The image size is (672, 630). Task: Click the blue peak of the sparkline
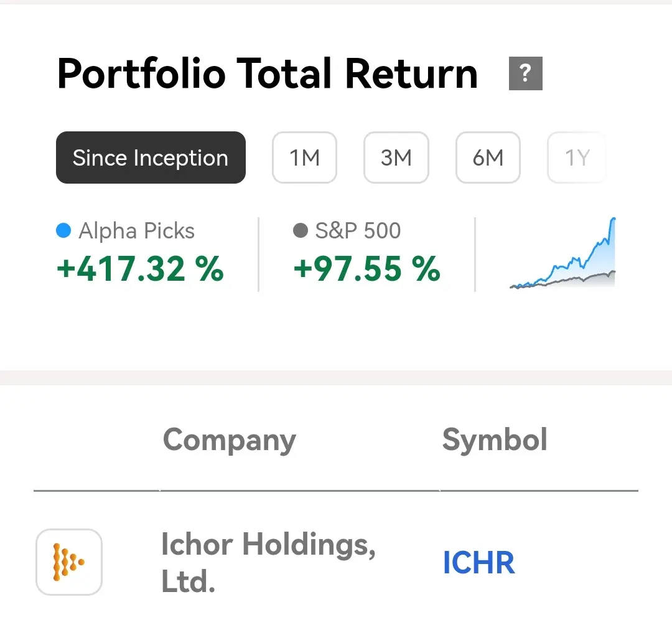pyautogui.click(x=614, y=220)
